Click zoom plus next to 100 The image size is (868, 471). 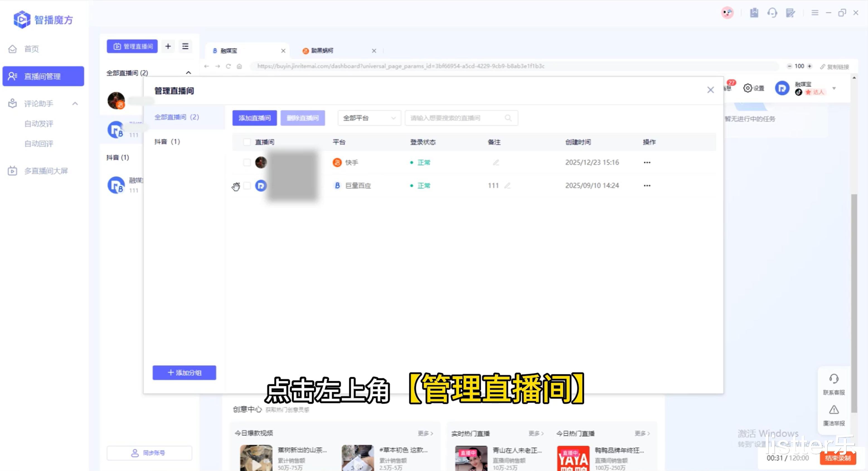coord(809,66)
